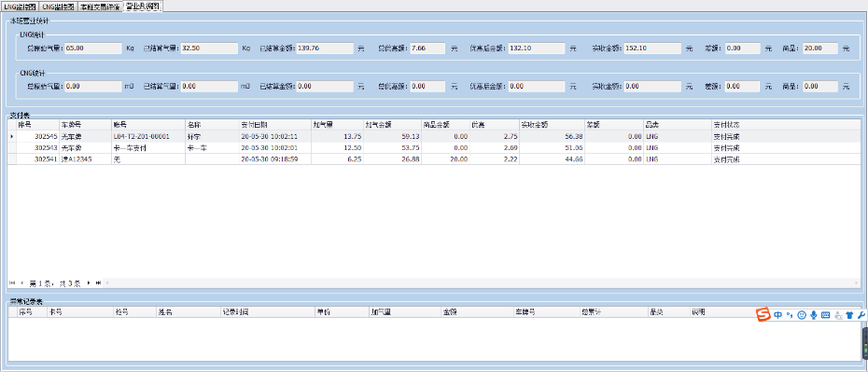This screenshot has width=868, height=372.
Task: Click the CNG 商品 field showing 0.00
Action: tap(821, 87)
